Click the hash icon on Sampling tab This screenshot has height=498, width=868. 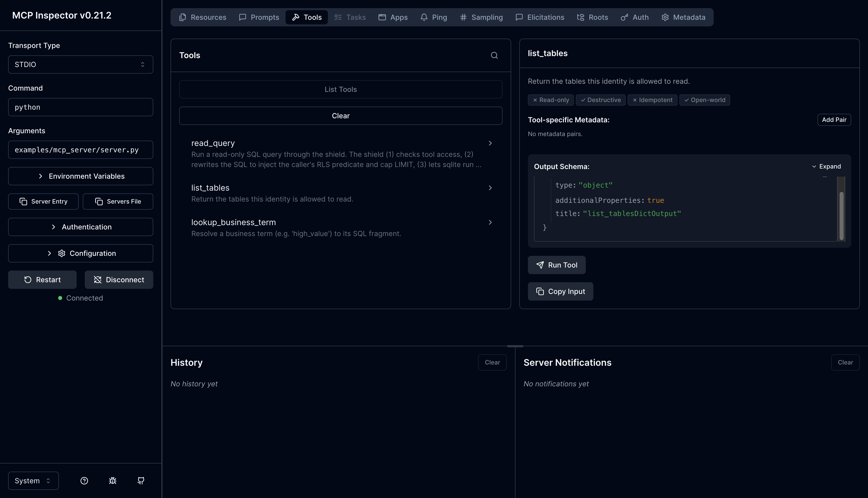pyautogui.click(x=463, y=17)
